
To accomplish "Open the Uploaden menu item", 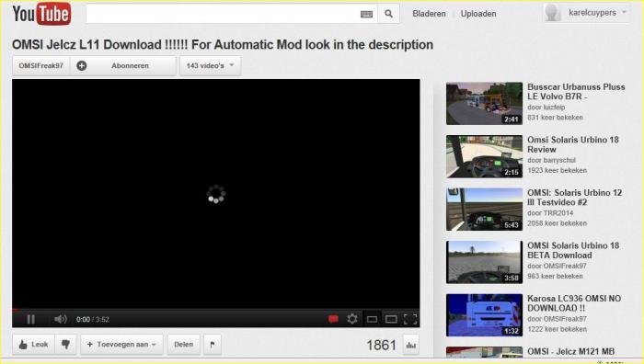I will point(478,14).
